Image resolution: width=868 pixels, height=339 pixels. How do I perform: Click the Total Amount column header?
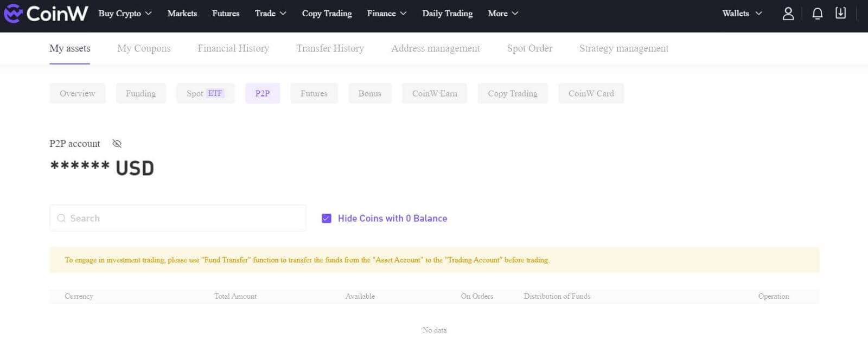(x=235, y=296)
